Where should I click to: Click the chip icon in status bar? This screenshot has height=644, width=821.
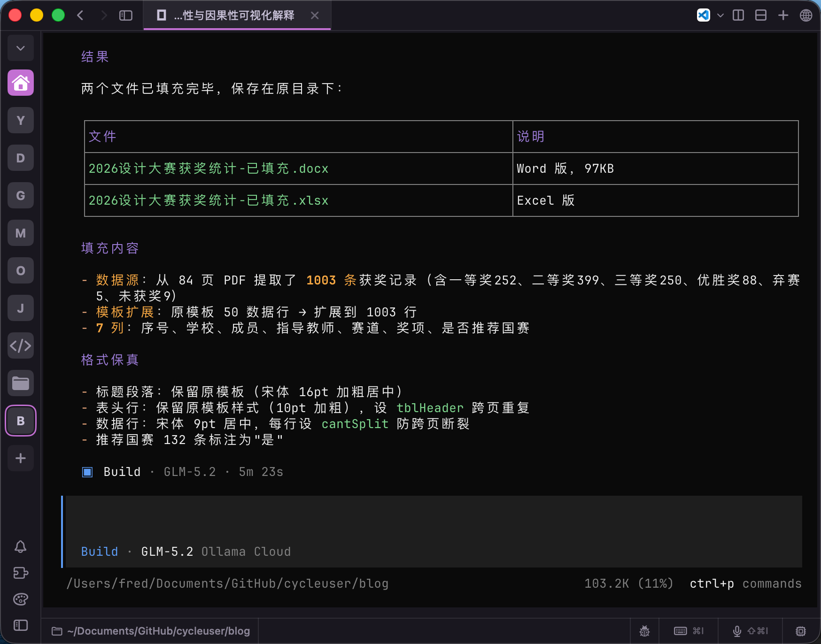801,631
